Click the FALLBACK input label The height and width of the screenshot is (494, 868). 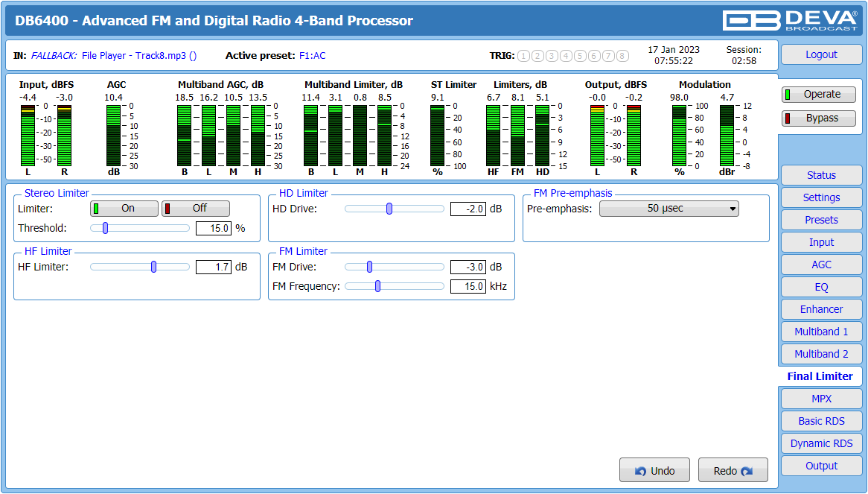click(54, 55)
